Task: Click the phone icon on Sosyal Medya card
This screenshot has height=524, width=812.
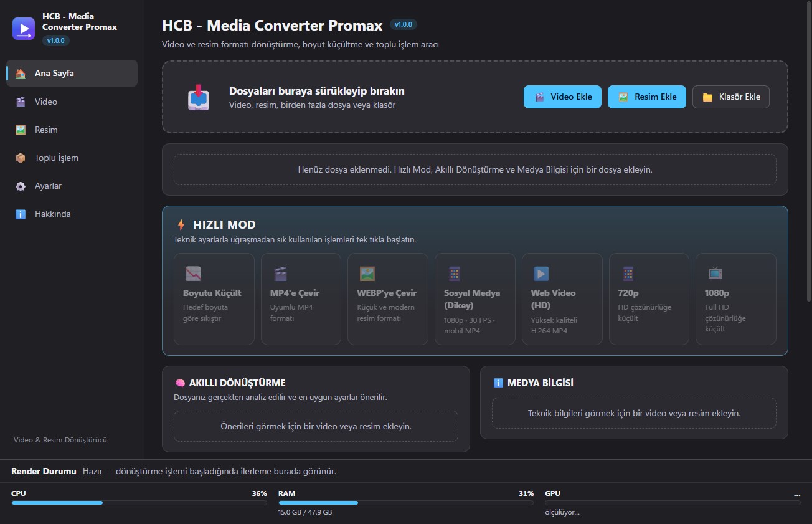Action: [454, 274]
